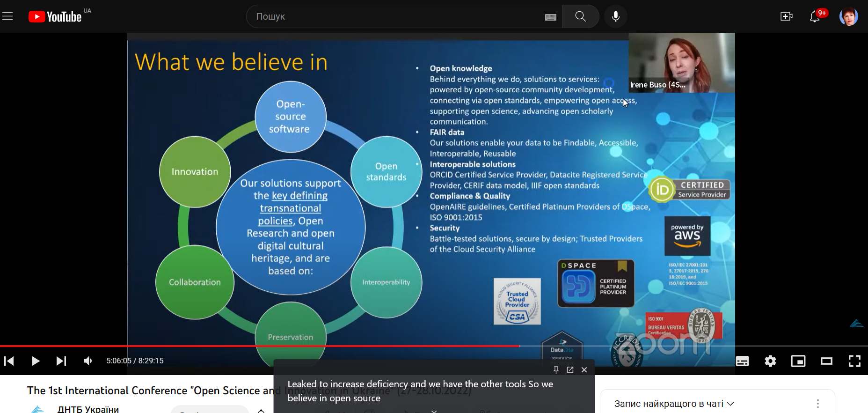Pin the live caption popup
The image size is (868, 413).
[556, 369]
